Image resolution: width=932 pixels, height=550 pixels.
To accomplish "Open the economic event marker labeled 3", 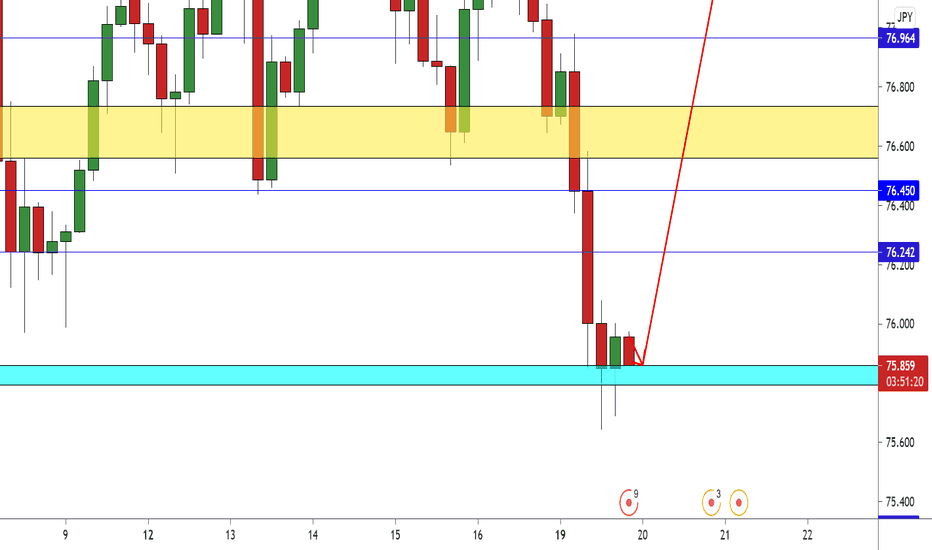I will pyautogui.click(x=711, y=503).
